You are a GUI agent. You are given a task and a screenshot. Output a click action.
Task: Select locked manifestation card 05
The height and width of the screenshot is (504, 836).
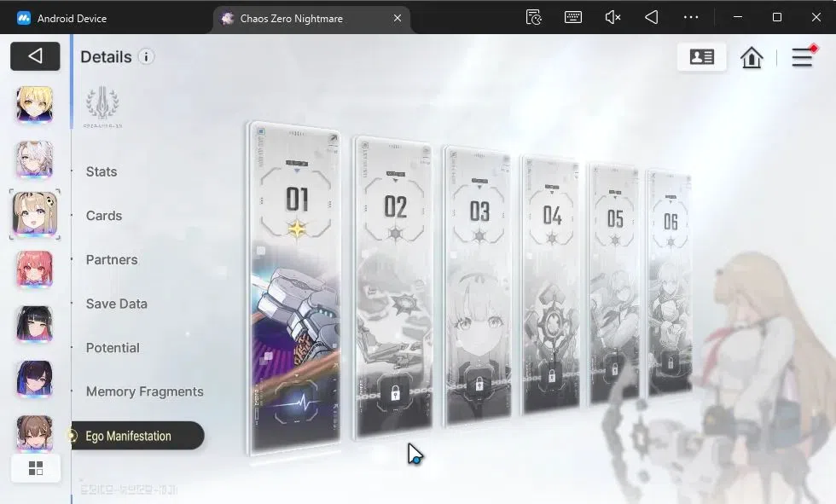[613, 284]
